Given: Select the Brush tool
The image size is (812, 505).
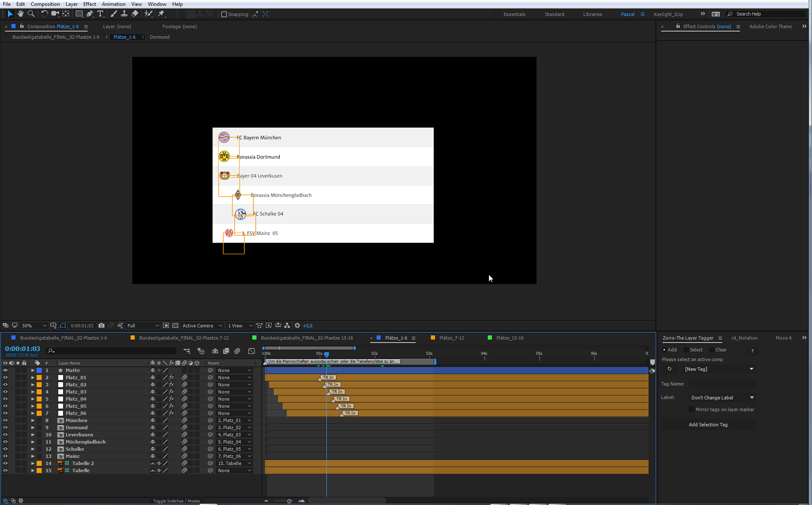Looking at the screenshot, I should pyautogui.click(x=113, y=14).
